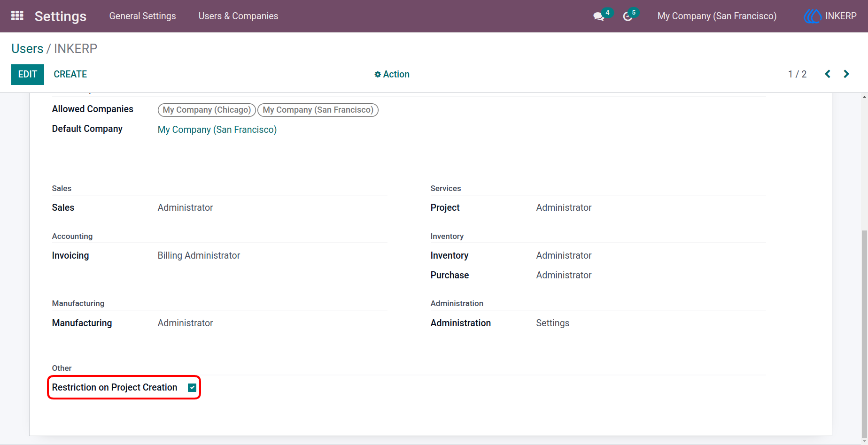Click the My Company (Chicago) tag
This screenshot has width=868, height=445.
[207, 110]
